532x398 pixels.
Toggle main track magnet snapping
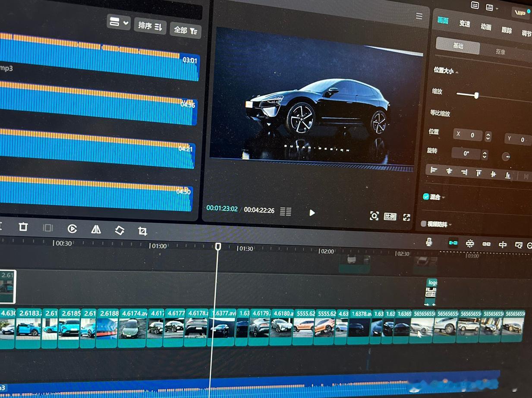[x=453, y=243]
